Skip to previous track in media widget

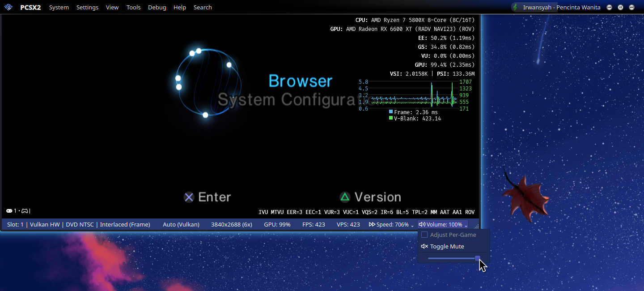point(609,7)
